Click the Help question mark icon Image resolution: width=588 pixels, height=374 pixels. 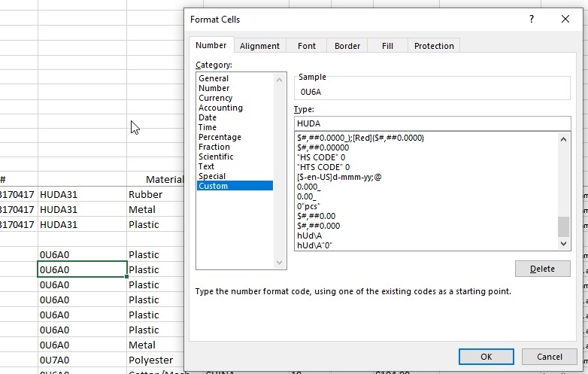tap(532, 20)
